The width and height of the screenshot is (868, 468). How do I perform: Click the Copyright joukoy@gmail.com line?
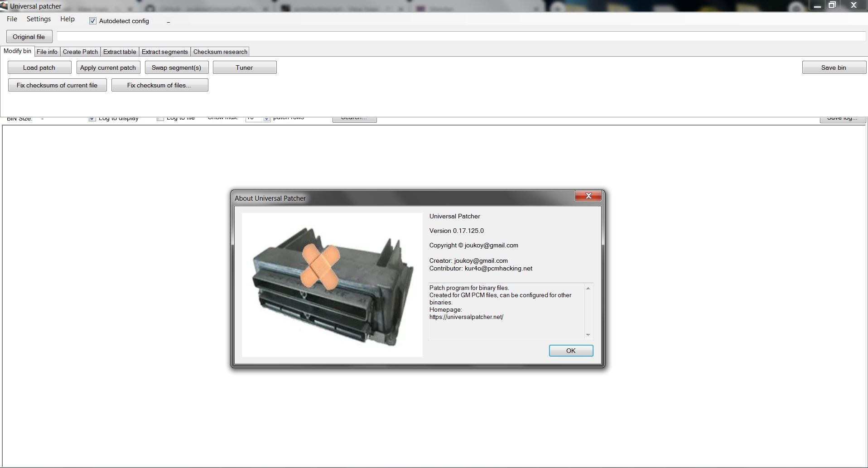pos(474,245)
